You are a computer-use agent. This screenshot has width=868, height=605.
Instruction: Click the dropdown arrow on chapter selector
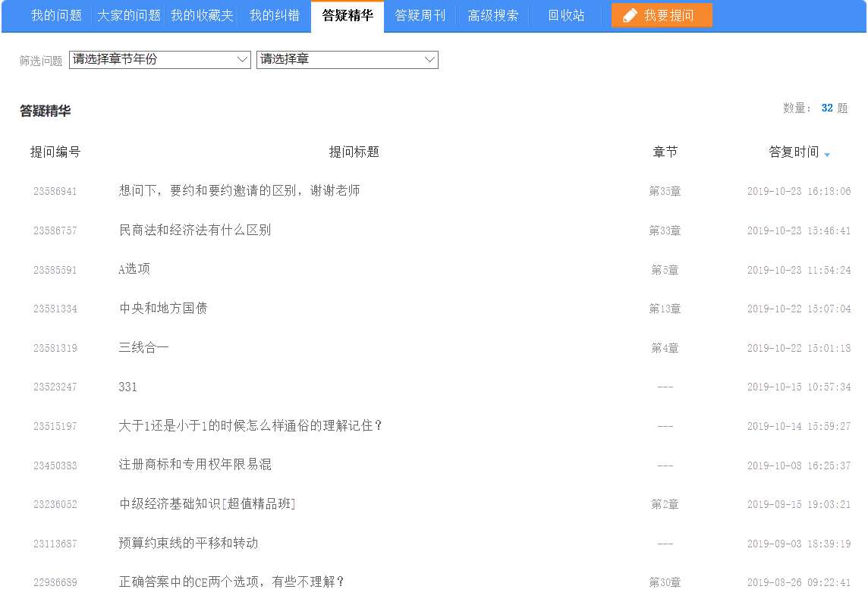429,59
